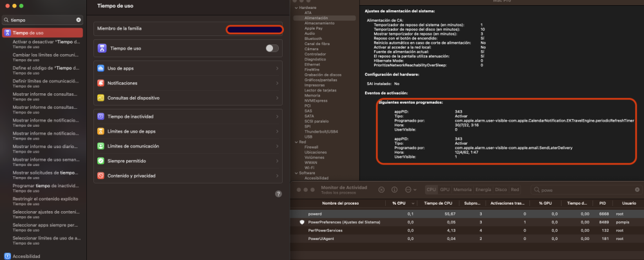Switch to the GPU tab
This screenshot has height=260, width=644.
(x=445, y=190)
